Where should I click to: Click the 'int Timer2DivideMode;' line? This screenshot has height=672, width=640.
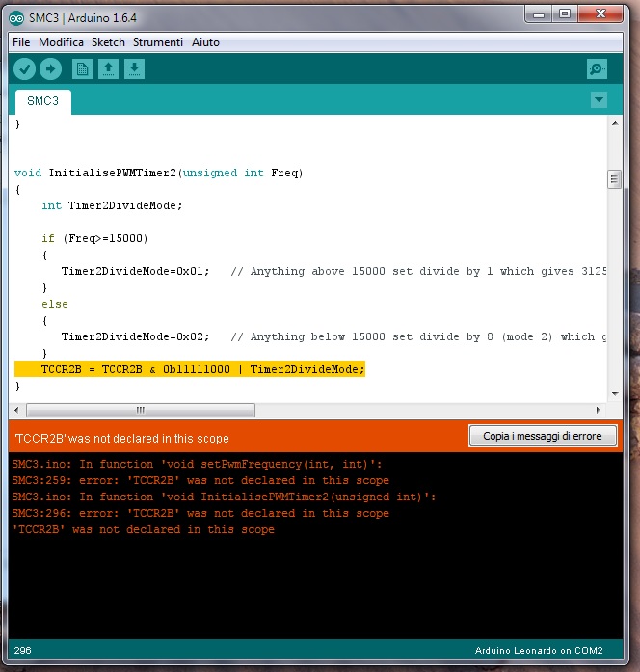(112, 205)
